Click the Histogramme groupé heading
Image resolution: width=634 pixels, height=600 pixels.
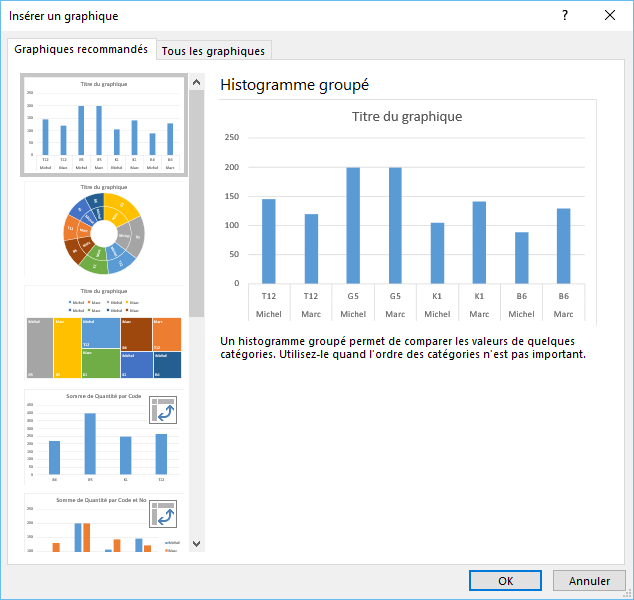click(x=294, y=85)
